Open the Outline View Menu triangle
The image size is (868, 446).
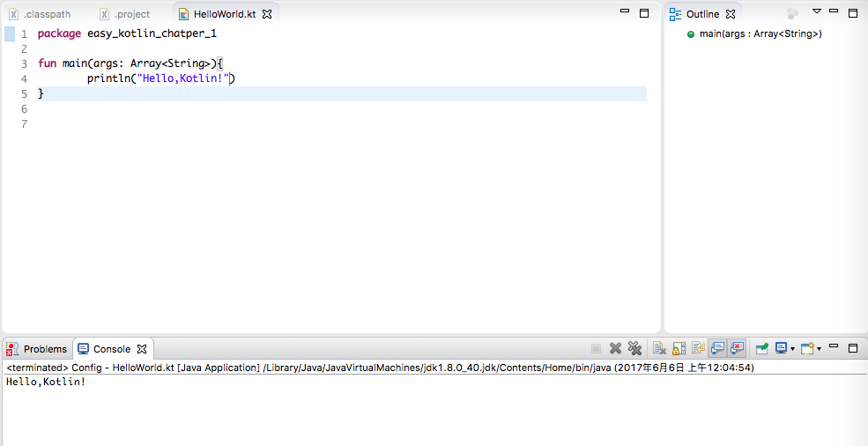[816, 11]
